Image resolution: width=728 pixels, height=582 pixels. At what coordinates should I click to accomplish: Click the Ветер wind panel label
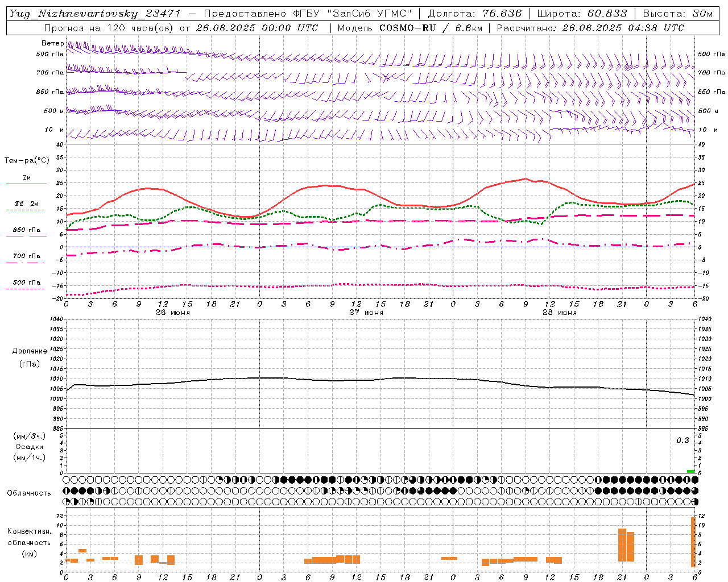pyautogui.click(x=52, y=43)
